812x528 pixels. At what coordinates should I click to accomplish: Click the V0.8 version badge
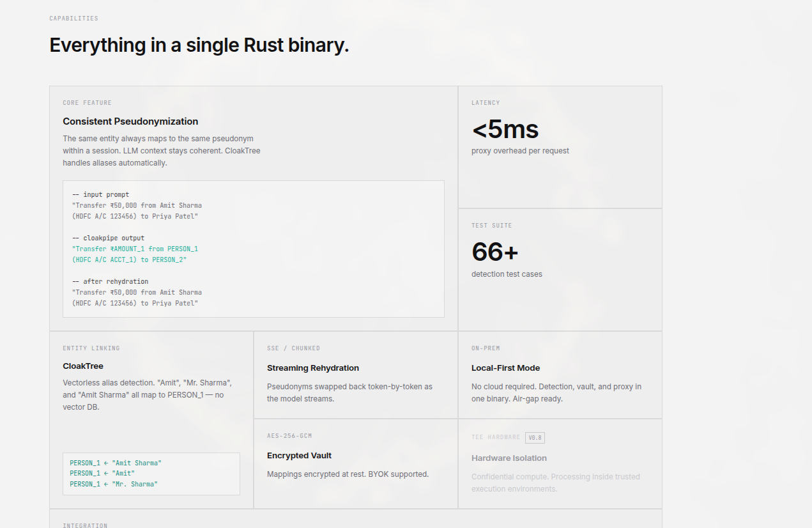pos(535,438)
